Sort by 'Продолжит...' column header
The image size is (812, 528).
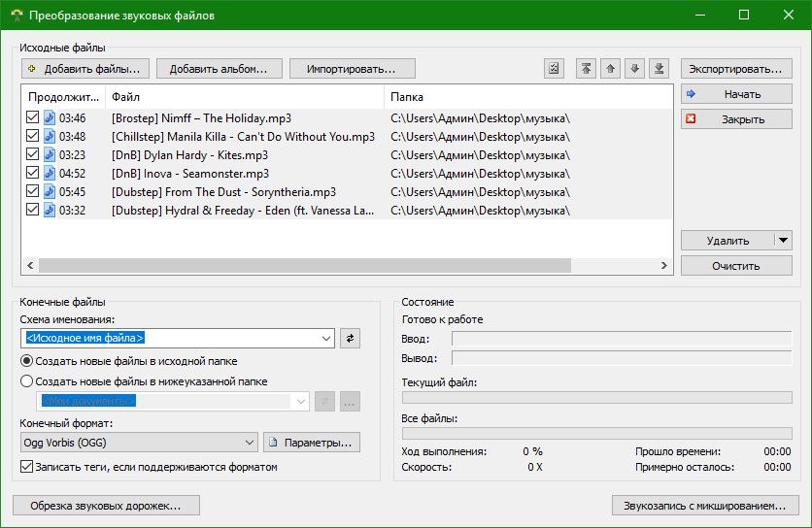[x=64, y=97]
